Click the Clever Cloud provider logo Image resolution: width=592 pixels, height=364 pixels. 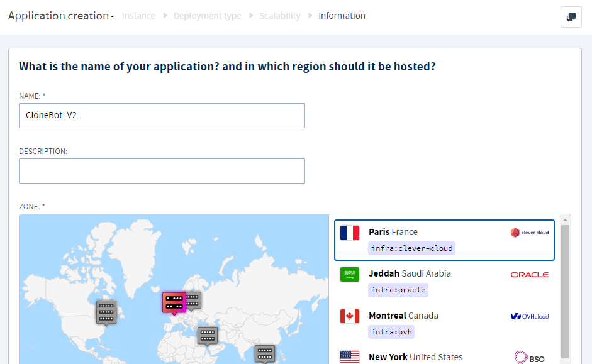point(529,233)
